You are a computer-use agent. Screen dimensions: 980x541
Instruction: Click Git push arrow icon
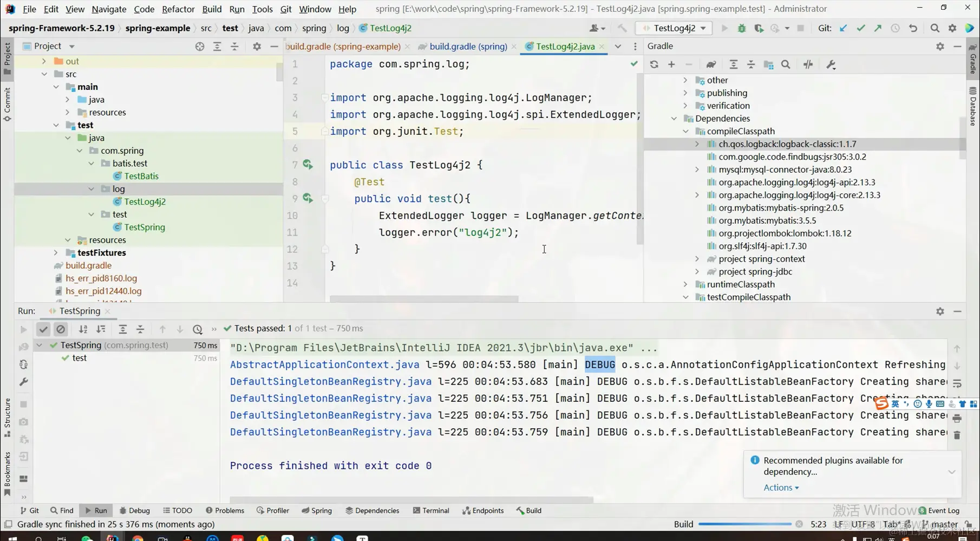(x=878, y=28)
